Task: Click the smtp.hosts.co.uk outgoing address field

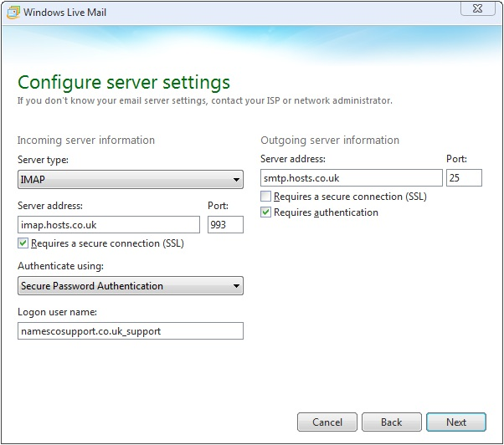Action: 352,178
